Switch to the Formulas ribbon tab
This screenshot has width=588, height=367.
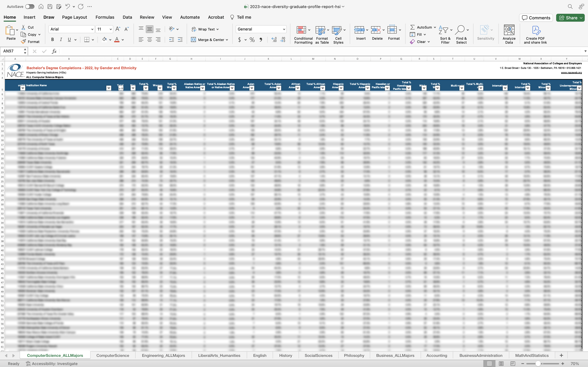tap(105, 17)
